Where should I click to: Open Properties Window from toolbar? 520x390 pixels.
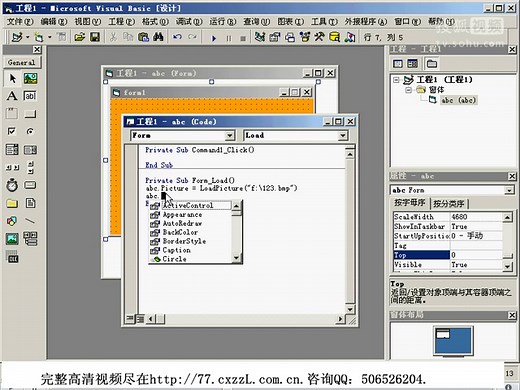274,37
